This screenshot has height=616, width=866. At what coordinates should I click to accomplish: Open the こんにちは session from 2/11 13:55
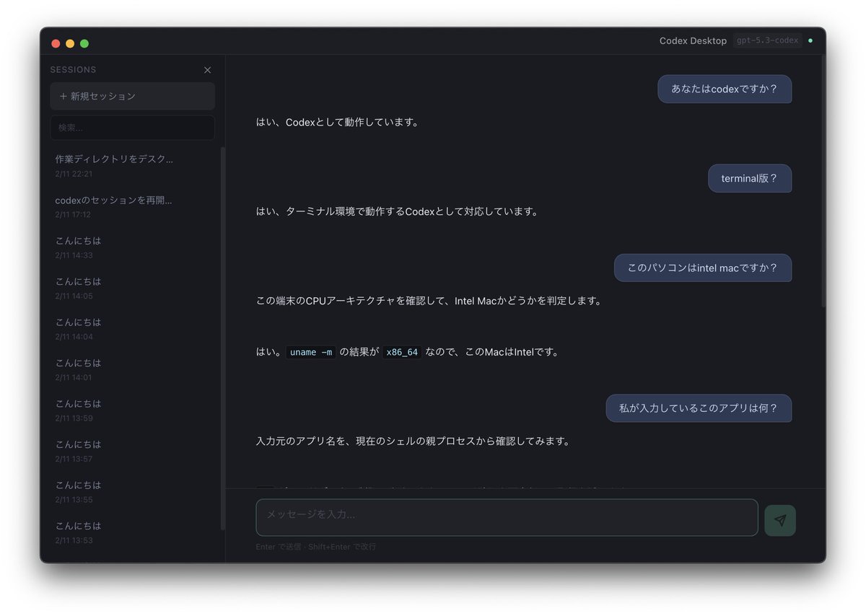click(x=133, y=491)
